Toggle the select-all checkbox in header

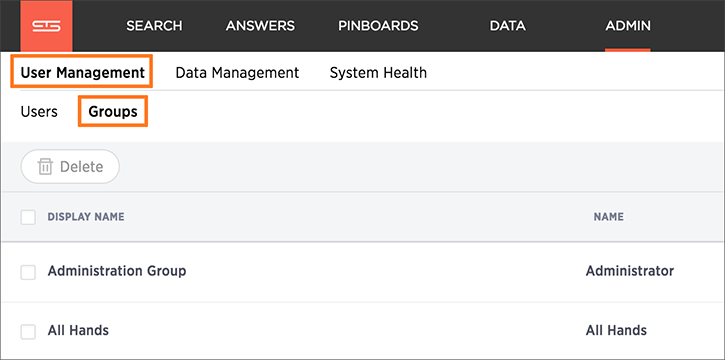(28, 217)
